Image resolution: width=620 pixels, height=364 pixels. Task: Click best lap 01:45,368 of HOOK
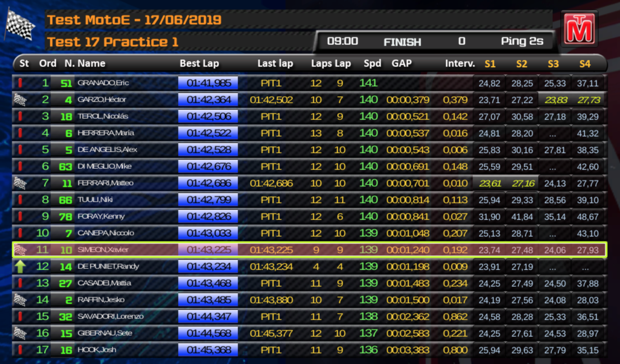208,350
